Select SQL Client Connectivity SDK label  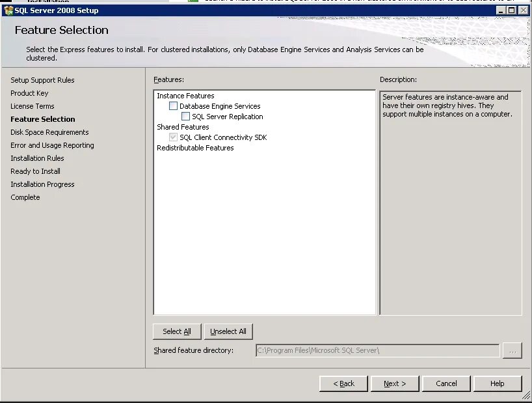[x=223, y=137]
